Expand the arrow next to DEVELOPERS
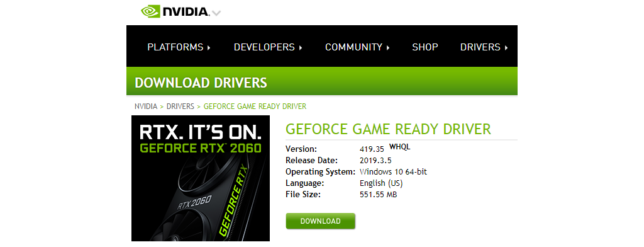644x247 pixels. [301, 48]
